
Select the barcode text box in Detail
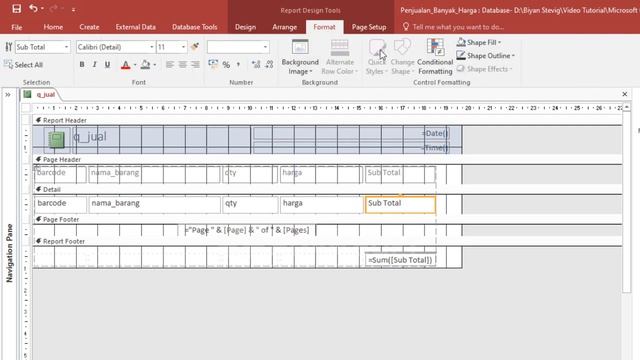[x=60, y=204]
